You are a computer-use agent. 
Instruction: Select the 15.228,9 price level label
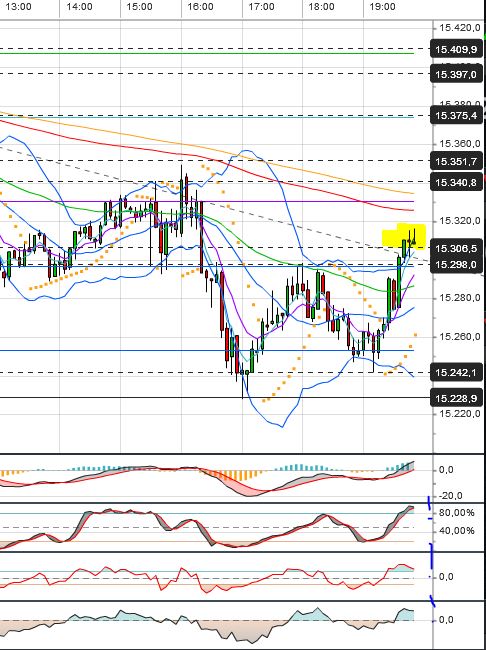pyautogui.click(x=457, y=398)
